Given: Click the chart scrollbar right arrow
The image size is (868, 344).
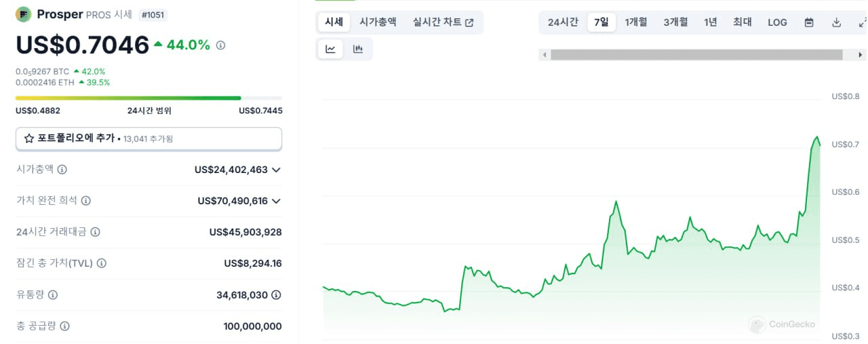Looking at the screenshot, I should pyautogui.click(x=858, y=55).
